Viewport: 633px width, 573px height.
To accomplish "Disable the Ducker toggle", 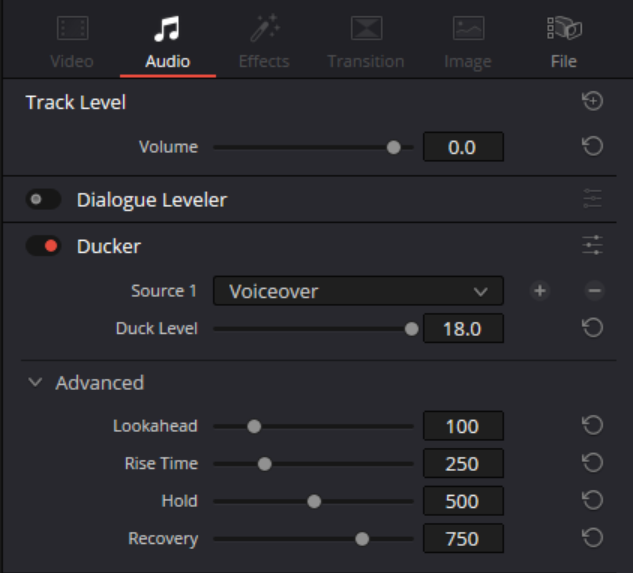I will pos(43,246).
